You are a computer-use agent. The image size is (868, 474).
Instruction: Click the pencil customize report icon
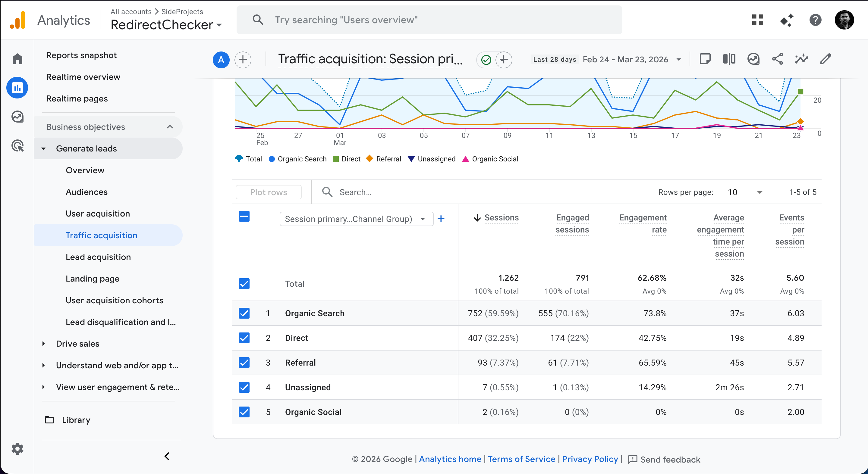826,59
